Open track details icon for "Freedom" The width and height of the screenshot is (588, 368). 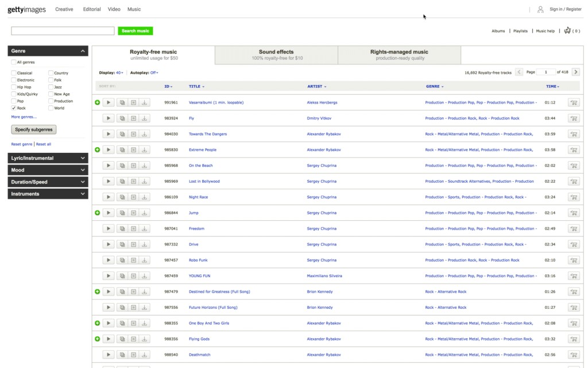(133, 229)
